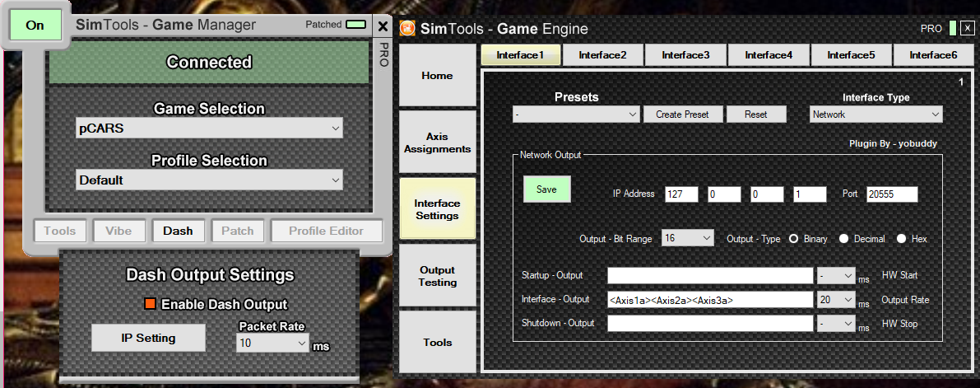The image size is (980, 388).
Task: Click the SimTools Game Engine logo icon
Action: click(x=408, y=29)
